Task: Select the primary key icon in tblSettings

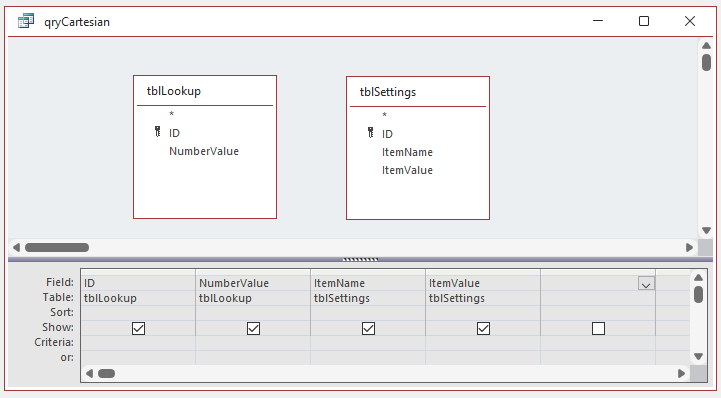Action: click(x=371, y=133)
